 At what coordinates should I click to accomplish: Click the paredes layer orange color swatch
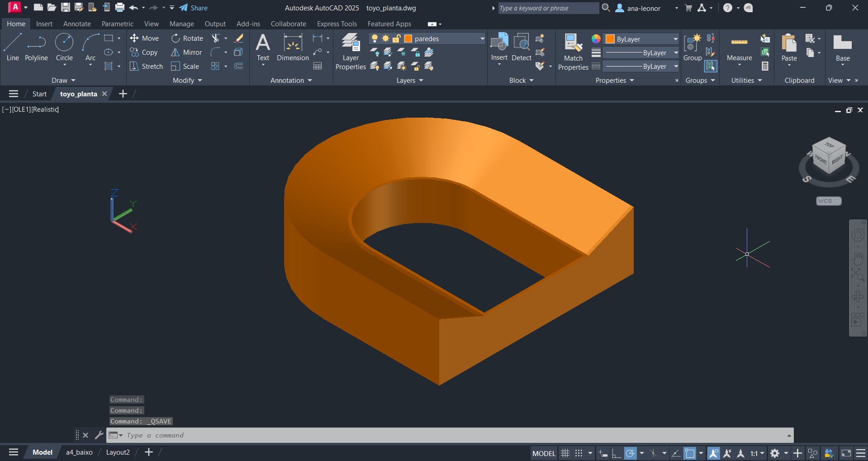coord(408,38)
